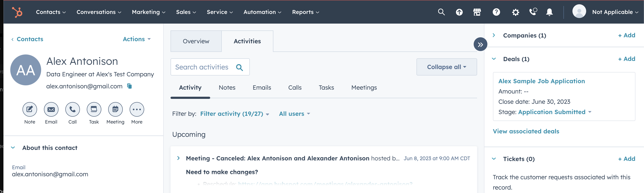Screen dimensions: 644x193
Task: Switch to the Notes sub-tab
Action: (x=227, y=88)
